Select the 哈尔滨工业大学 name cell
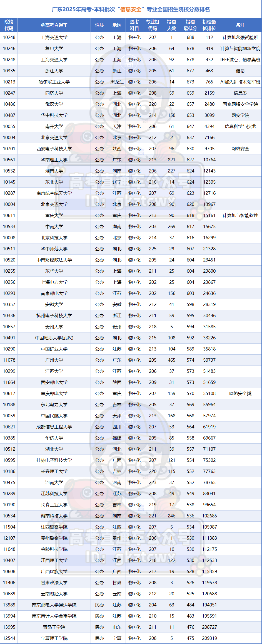Viewport: 262px width, 644px height. pyautogui.click(x=54, y=82)
